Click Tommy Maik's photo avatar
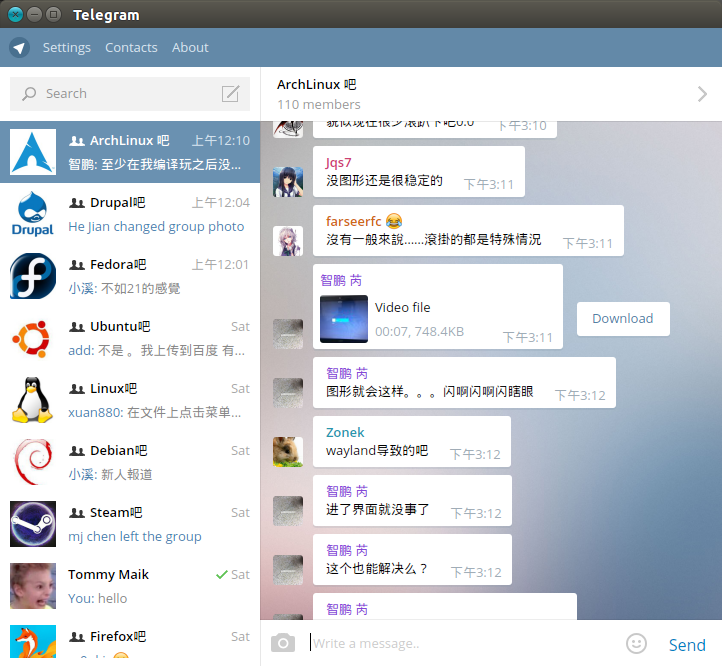Viewport: 722px width, 666px height. 33,586
